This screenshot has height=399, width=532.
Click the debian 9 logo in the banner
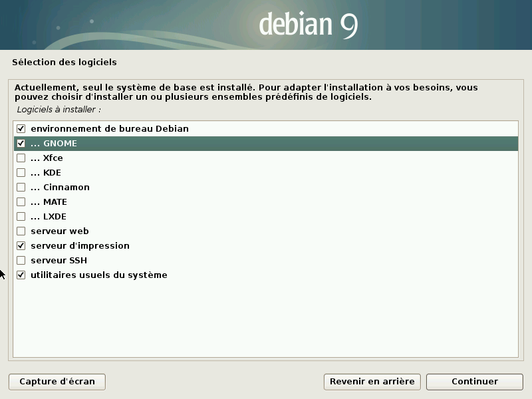coord(308,25)
